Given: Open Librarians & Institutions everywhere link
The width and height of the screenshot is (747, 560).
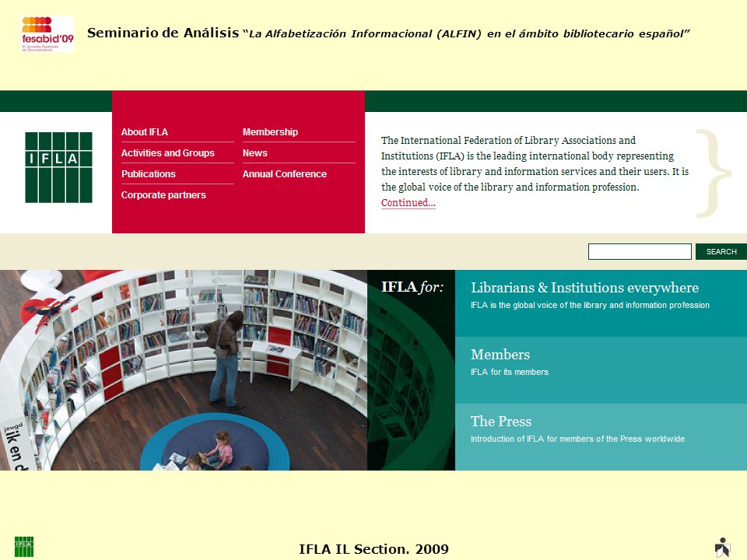Looking at the screenshot, I should tap(584, 288).
